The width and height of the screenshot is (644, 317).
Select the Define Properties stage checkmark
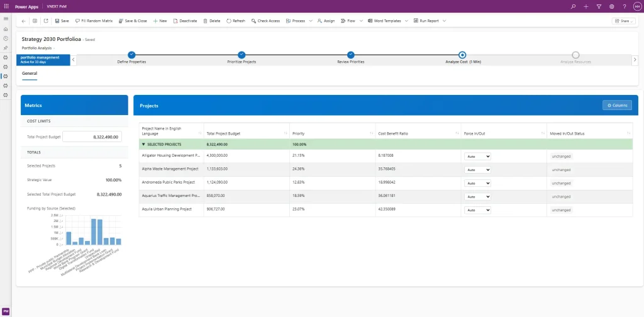(131, 55)
